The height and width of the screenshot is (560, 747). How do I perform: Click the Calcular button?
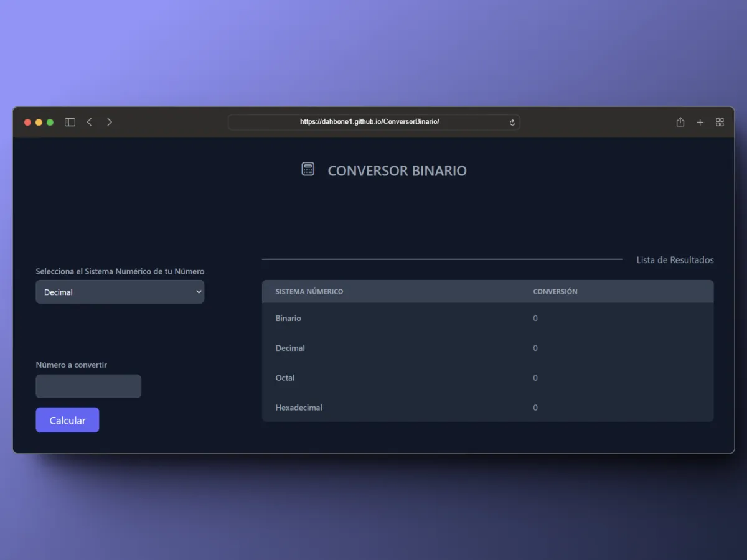click(x=67, y=420)
